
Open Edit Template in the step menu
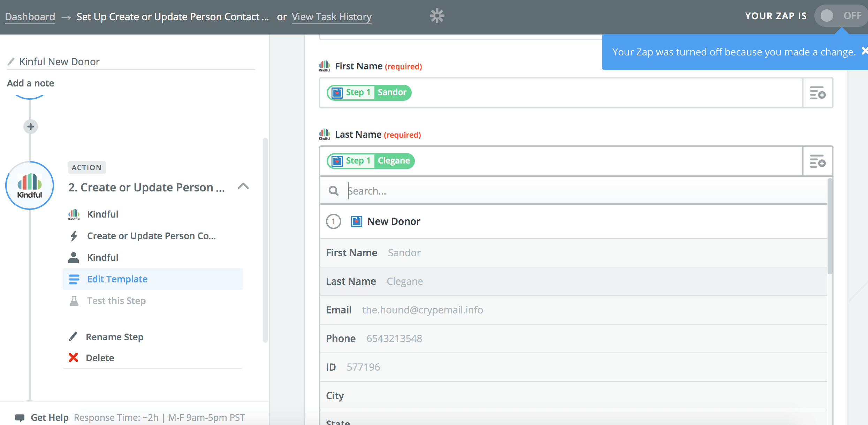tap(117, 279)
